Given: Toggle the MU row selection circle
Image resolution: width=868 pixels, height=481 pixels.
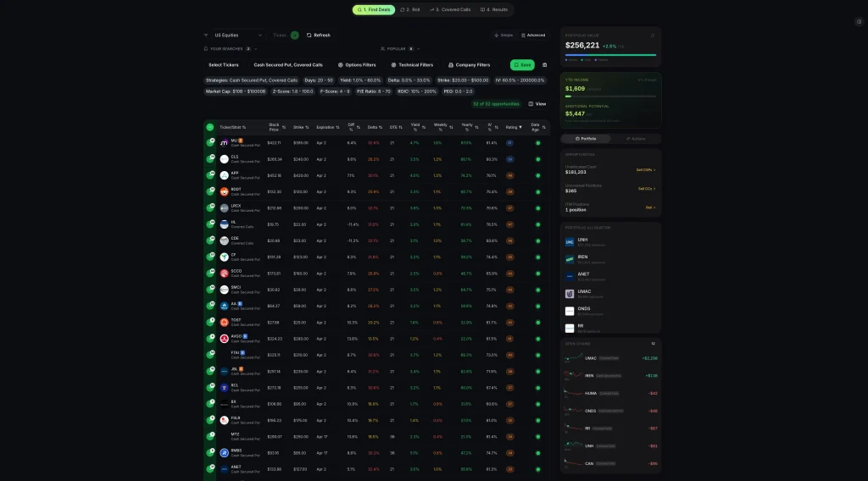Looking at the screenshot, I should coord(210,142).
